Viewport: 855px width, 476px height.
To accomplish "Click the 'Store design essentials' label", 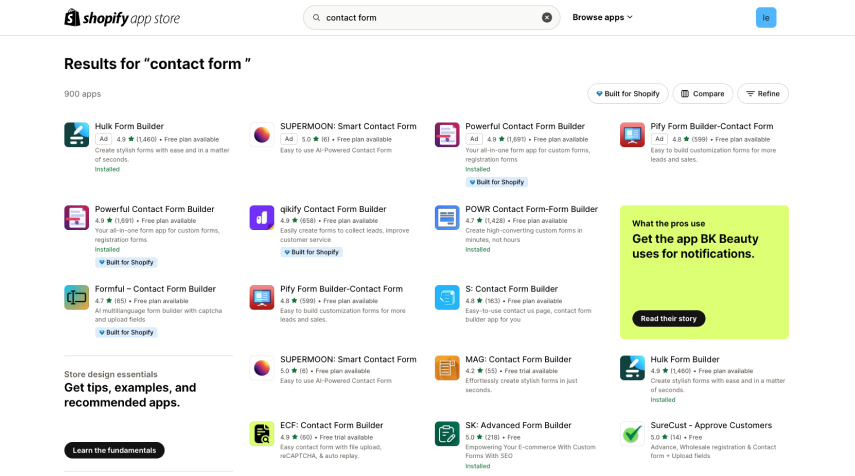I will (x=111, y=375).
